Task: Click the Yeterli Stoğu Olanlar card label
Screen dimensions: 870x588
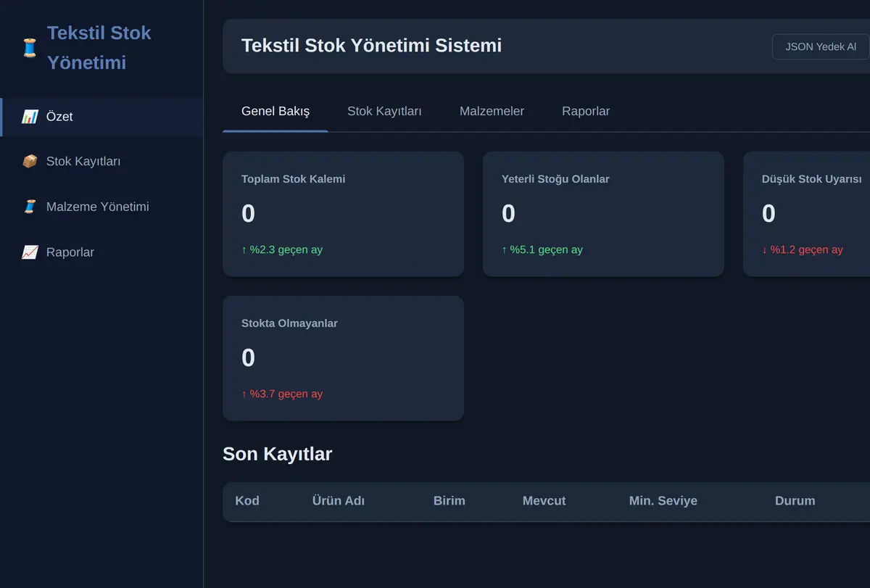Action: (x=555, y=179)
